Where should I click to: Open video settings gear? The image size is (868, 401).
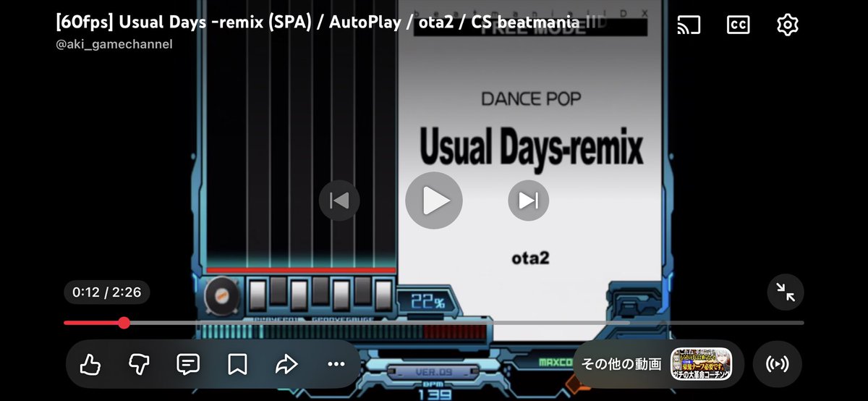coord(787,25)
